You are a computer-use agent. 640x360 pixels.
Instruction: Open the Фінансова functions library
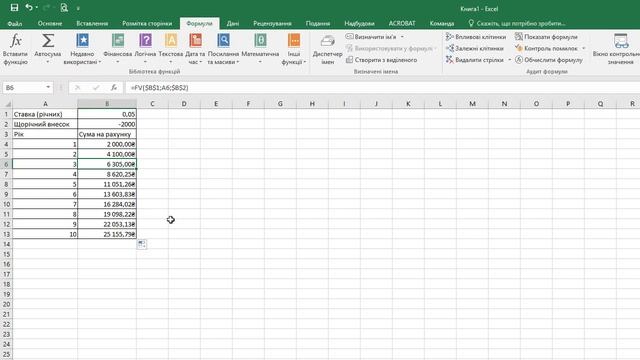(118, 49)
